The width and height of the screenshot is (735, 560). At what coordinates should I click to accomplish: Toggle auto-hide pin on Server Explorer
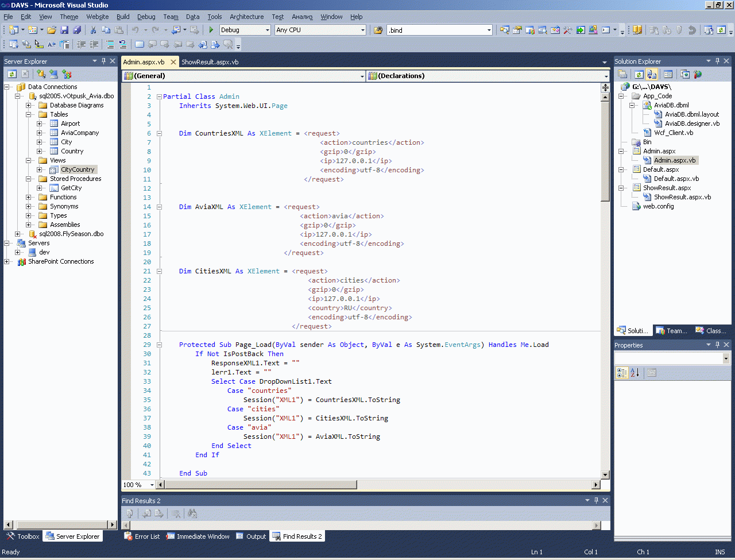point(103,61)
